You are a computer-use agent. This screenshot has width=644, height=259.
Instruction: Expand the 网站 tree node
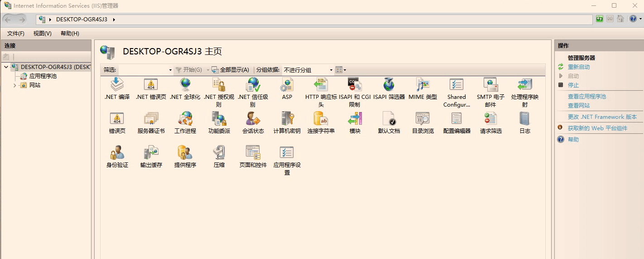tap(14, 85)
